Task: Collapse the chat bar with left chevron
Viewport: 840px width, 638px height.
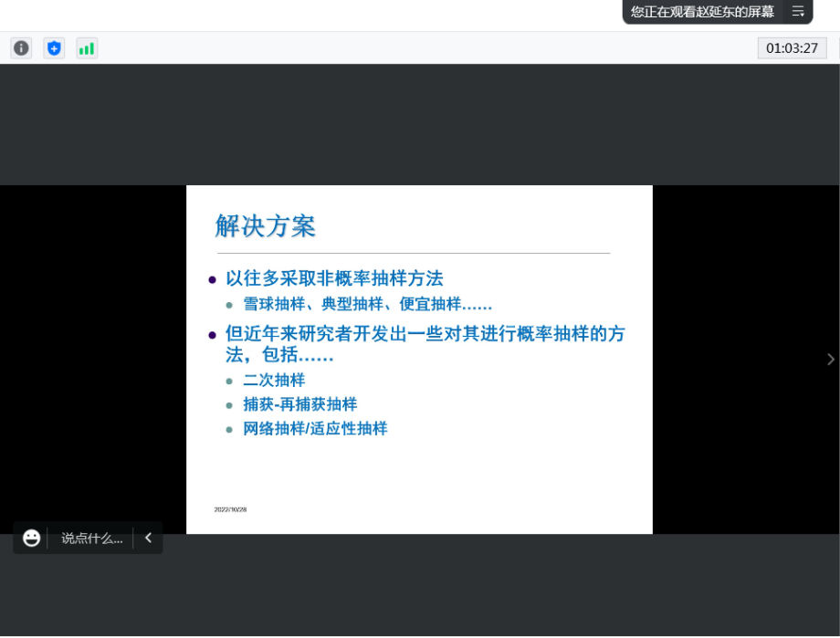Action: [x=148, y=538]
